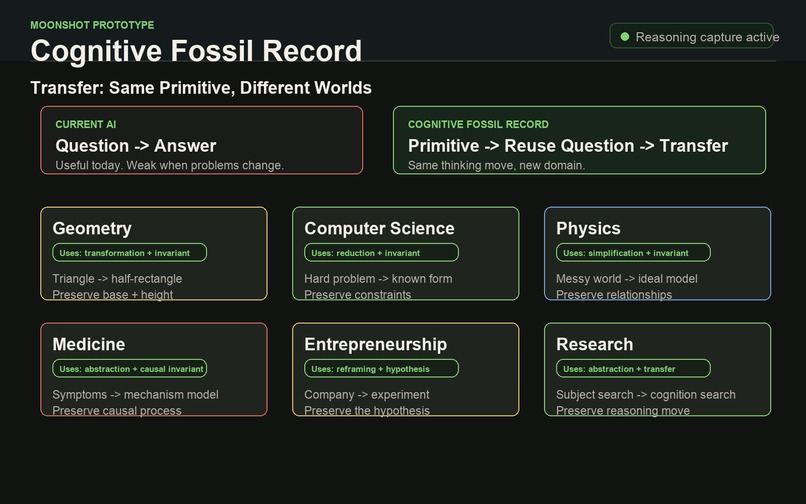This screenshot has width=806, height=504.
Task: Click 'Same thinking move, new domain.' text
Action: click(x=497, y=166)
